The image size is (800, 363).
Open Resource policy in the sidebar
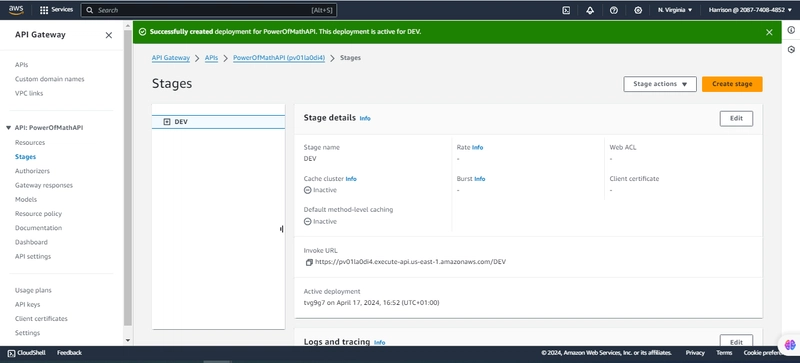pyautogui.click(x=38, y=214)
